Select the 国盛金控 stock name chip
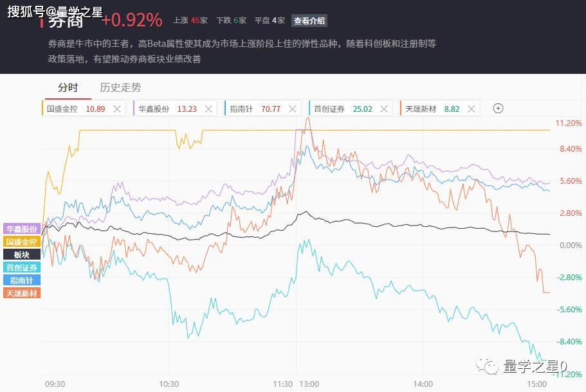The height and width of the screenshot is (392, 586). 62,109
